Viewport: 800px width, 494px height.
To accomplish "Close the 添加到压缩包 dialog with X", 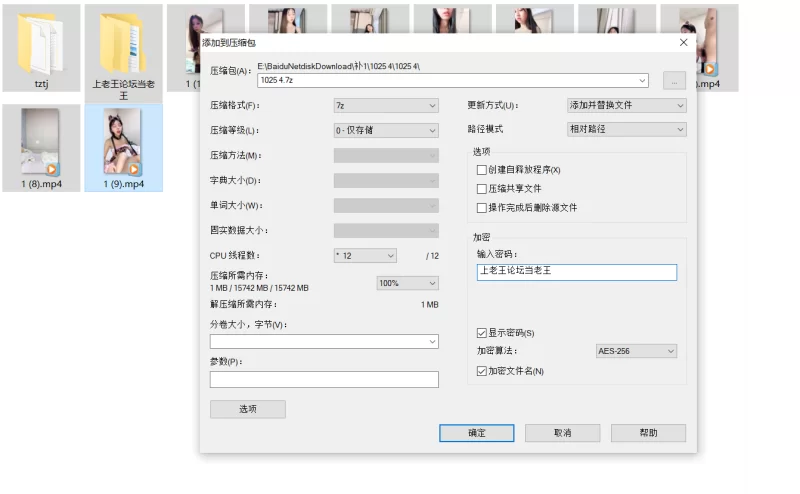I will (684, 42).
